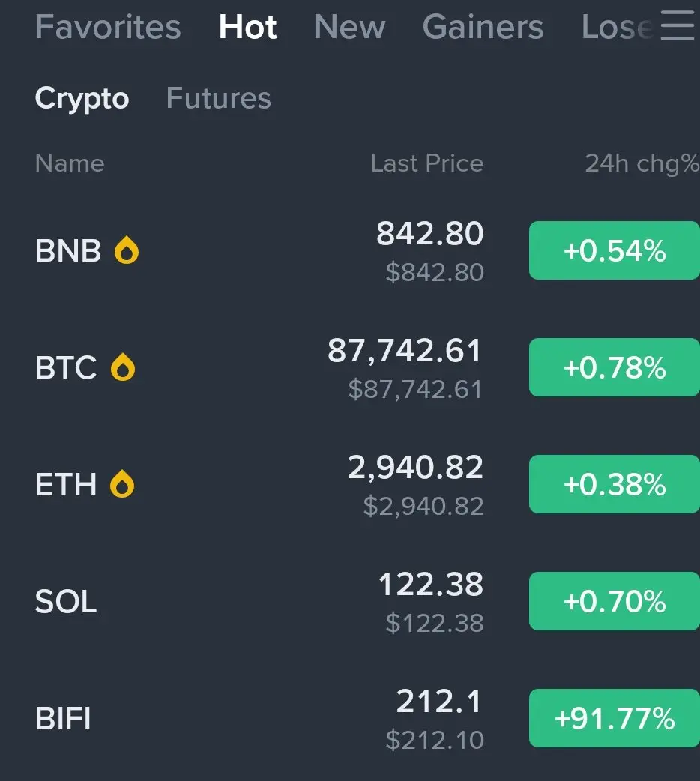Screen dimensions: 700x781
Task: Tap the flame icon next to BNB
Action: [127, 250]
